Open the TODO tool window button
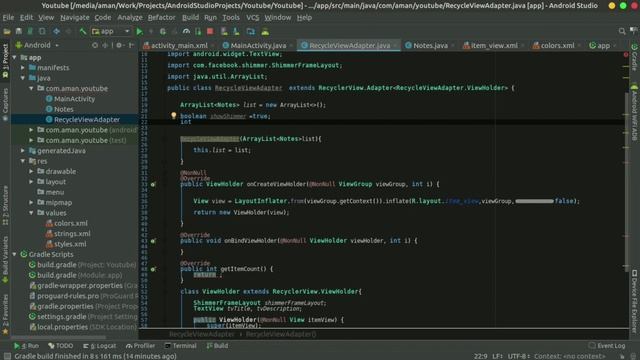The height and width of the screenshot is (360, 640). pos(60,346)
